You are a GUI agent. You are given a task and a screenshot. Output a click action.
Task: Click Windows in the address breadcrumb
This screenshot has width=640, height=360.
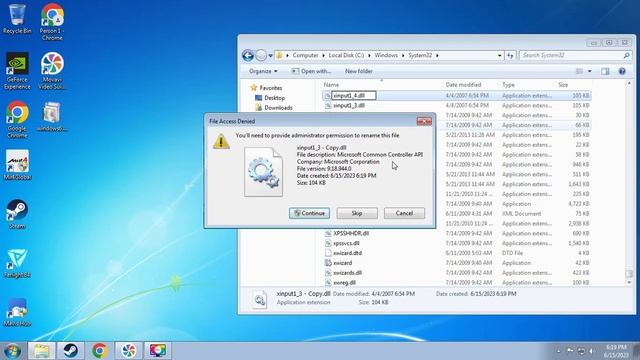(x=386, y=55)
